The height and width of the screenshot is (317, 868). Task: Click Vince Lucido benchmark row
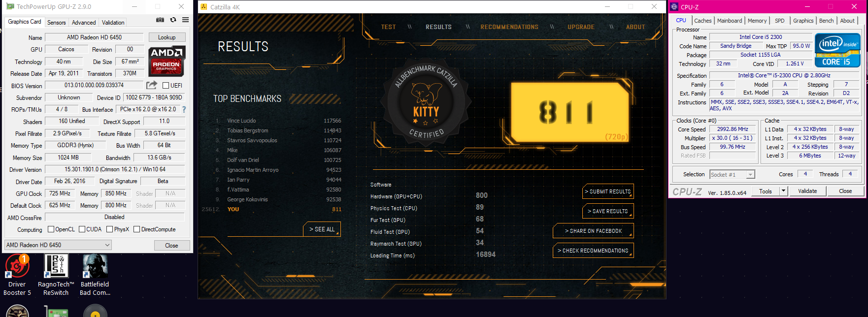coord(278,121)
